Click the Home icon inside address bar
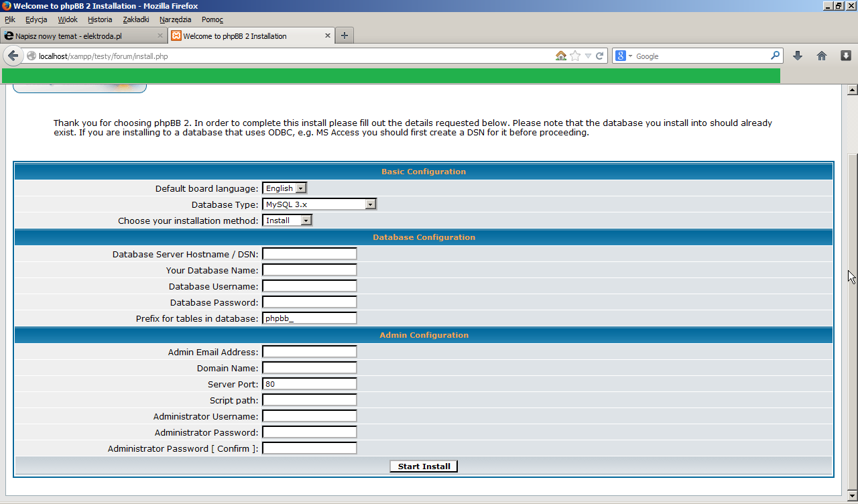 [x=561, y=56]
